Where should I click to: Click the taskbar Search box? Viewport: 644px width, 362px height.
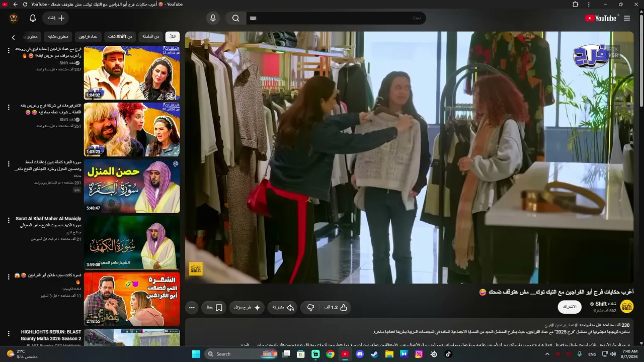242,354
